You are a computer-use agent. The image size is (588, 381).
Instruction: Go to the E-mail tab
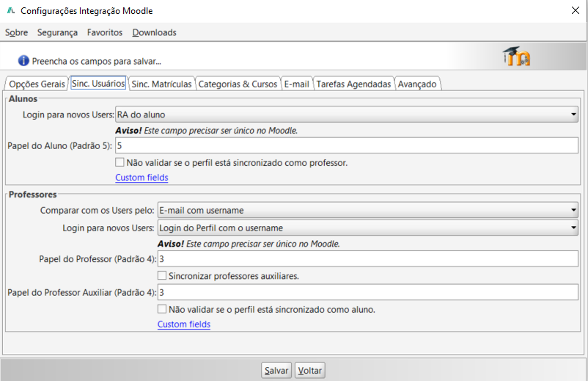[x=297, y=84]
